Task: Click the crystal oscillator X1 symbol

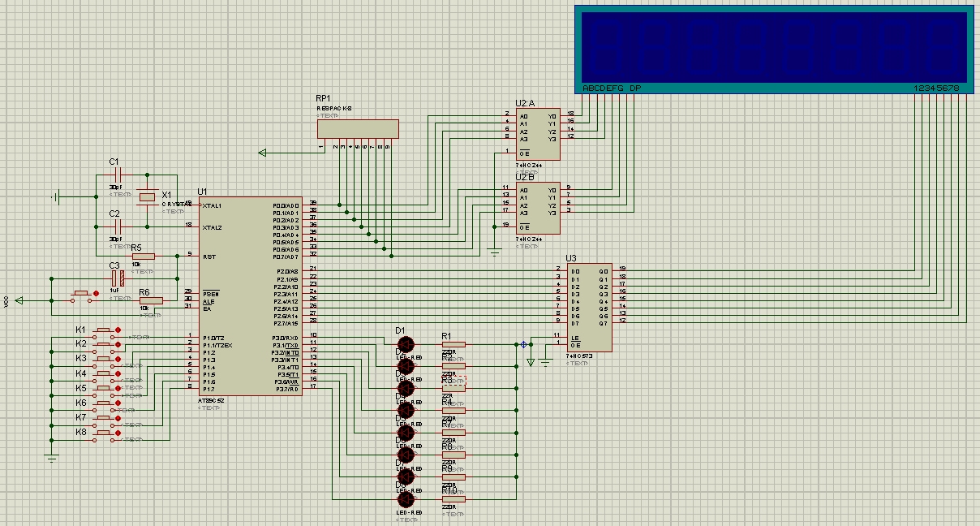Action: click(x=146, y=197)
